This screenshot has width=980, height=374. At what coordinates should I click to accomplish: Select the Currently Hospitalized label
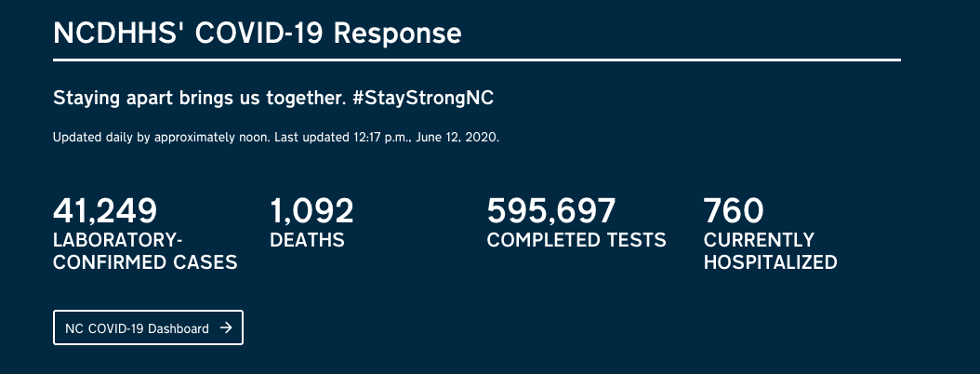click(x=770, y=251)
